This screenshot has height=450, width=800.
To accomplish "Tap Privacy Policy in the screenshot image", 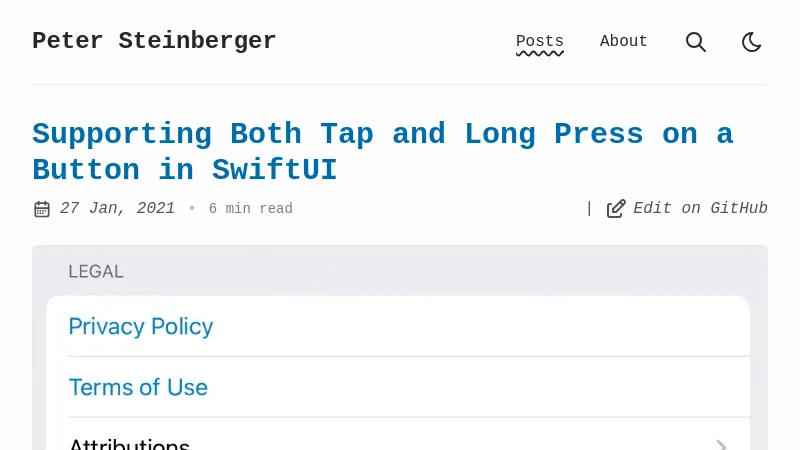I will click(x=141, y=326).
